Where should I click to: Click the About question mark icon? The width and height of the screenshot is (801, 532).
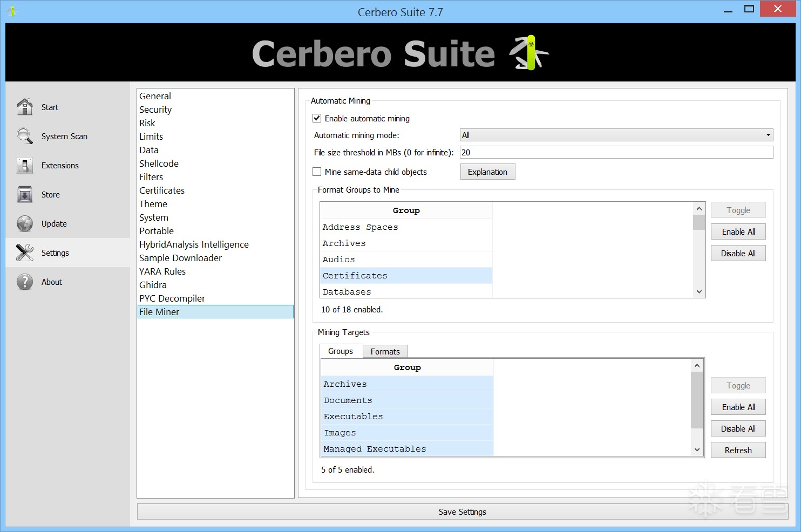pos(25,282)
